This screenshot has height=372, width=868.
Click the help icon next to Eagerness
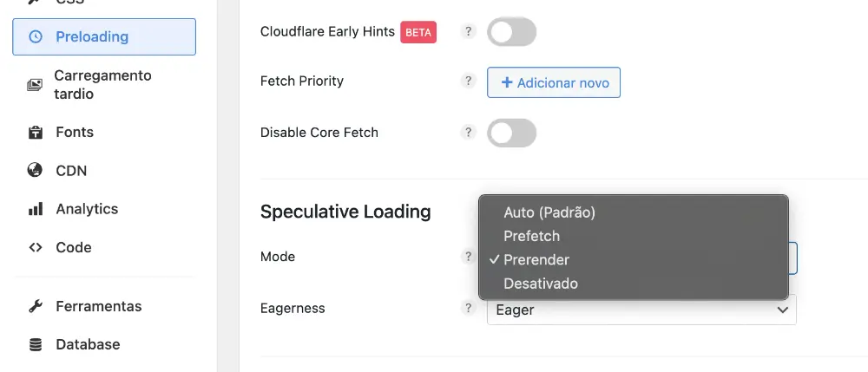[469, 308]
